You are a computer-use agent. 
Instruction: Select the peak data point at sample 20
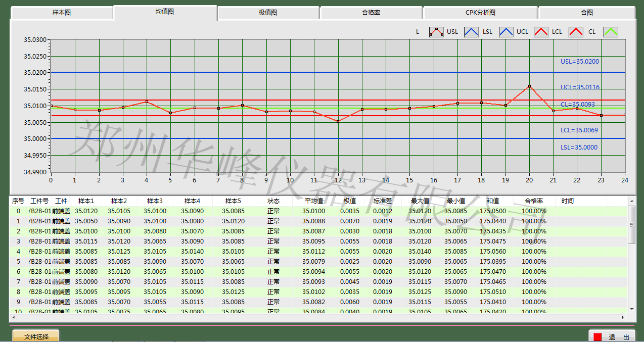(x=529, y=86)
